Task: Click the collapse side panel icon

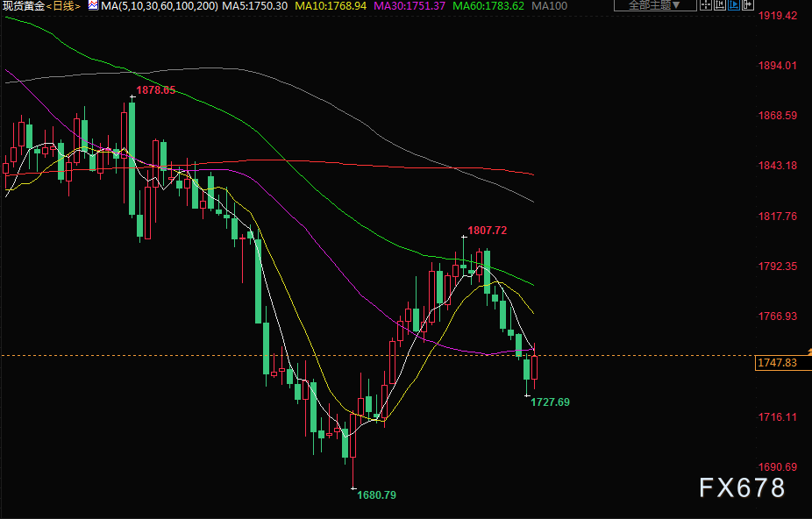Action: coord(748,5)
